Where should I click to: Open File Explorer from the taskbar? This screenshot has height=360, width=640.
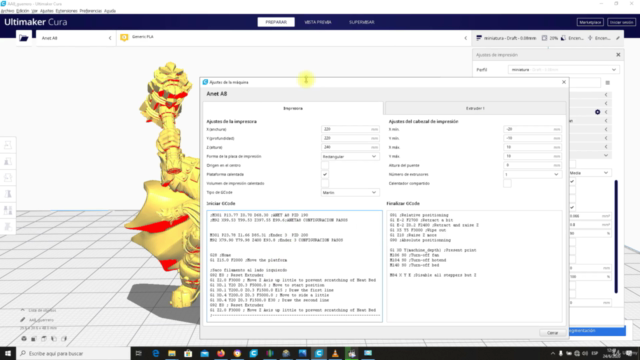(172, 353)
